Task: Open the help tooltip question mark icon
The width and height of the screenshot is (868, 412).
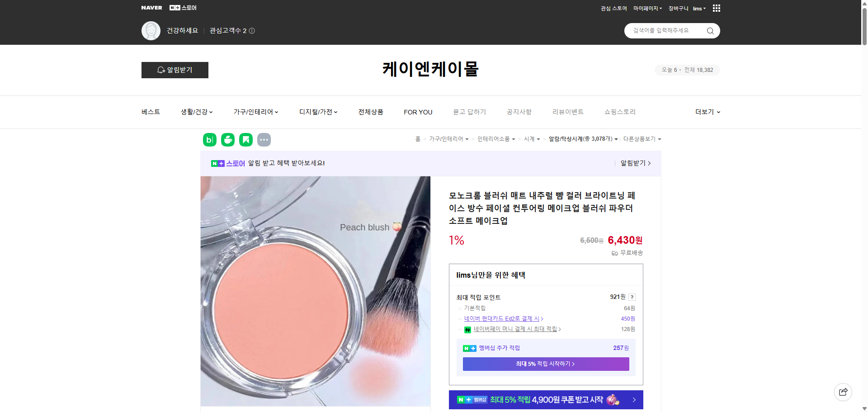Action: [632, 297]
